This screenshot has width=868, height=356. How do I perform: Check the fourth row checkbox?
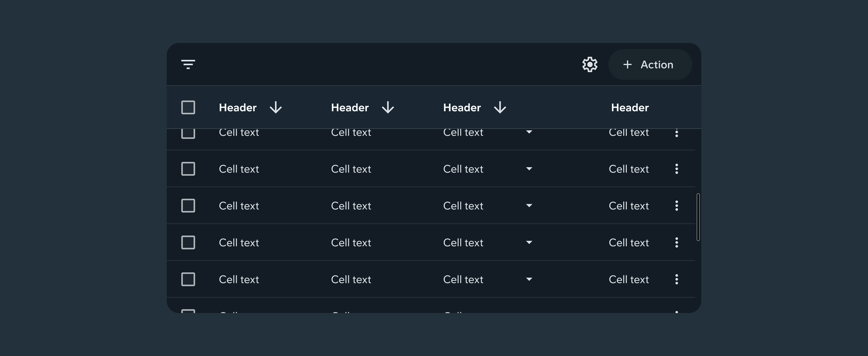coord(188,243)
